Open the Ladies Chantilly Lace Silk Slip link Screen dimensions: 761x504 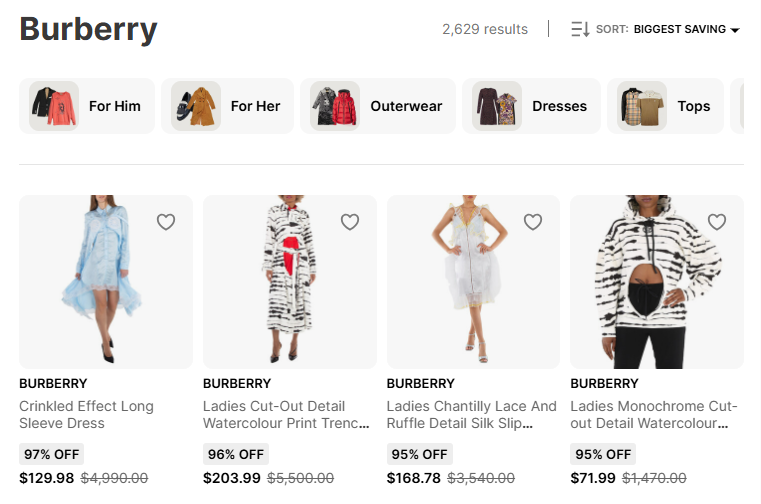[x=471, y=415]
